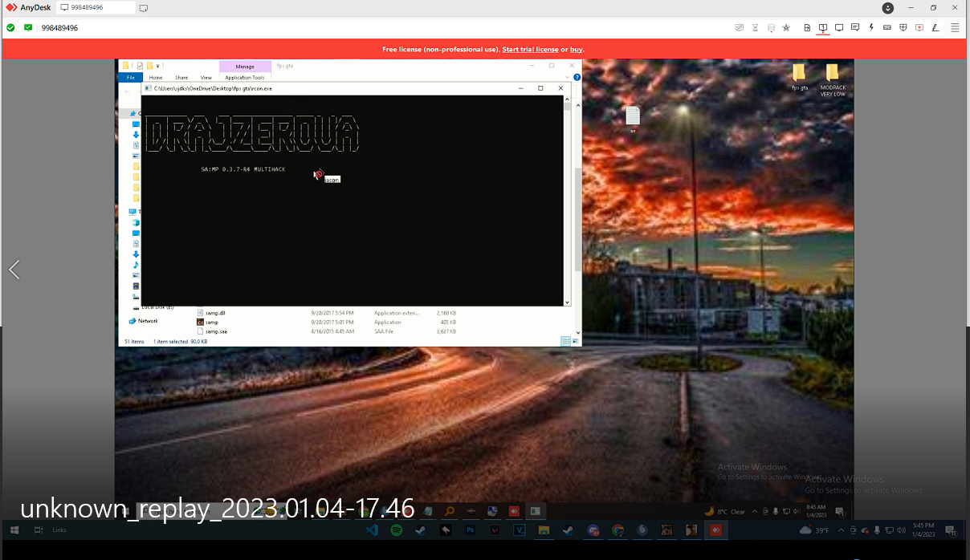
Task: Select the 998489496 session tab
Action: (96, 7)
